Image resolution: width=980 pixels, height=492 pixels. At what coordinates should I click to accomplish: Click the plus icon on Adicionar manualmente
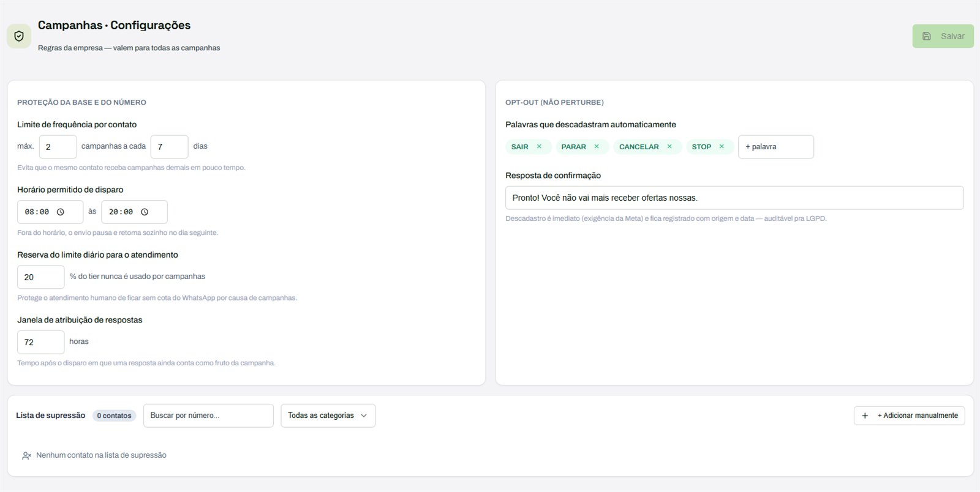click(x=865, y=416)
